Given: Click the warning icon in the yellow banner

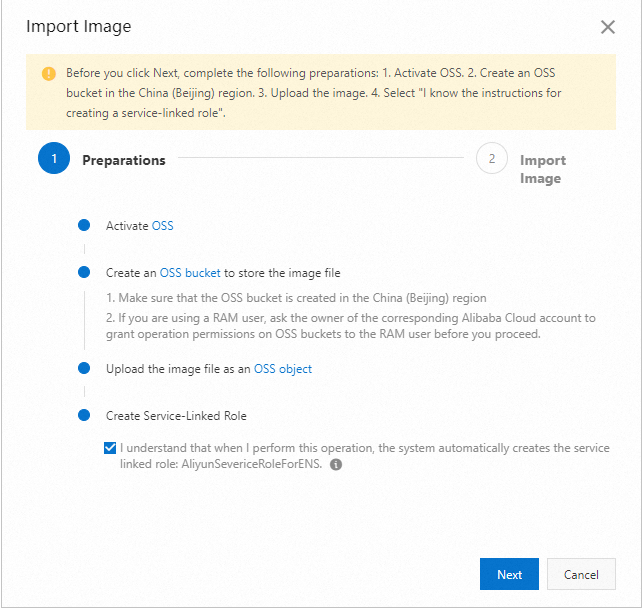Looking at the screenshot, I should [x=49, y=74].
